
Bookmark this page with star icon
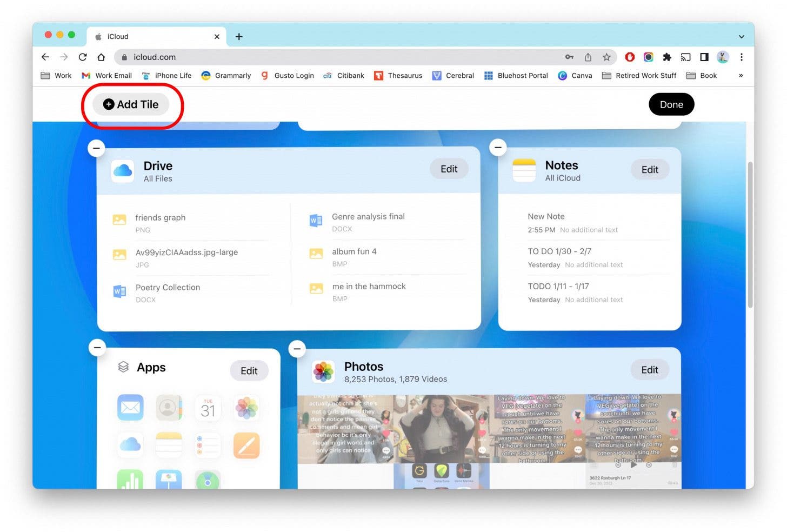tap(606, 57)
